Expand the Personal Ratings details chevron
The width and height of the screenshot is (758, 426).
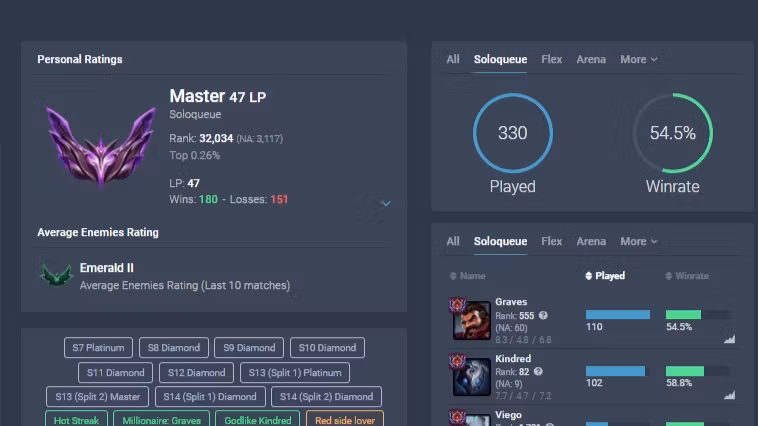click(386, 204)
